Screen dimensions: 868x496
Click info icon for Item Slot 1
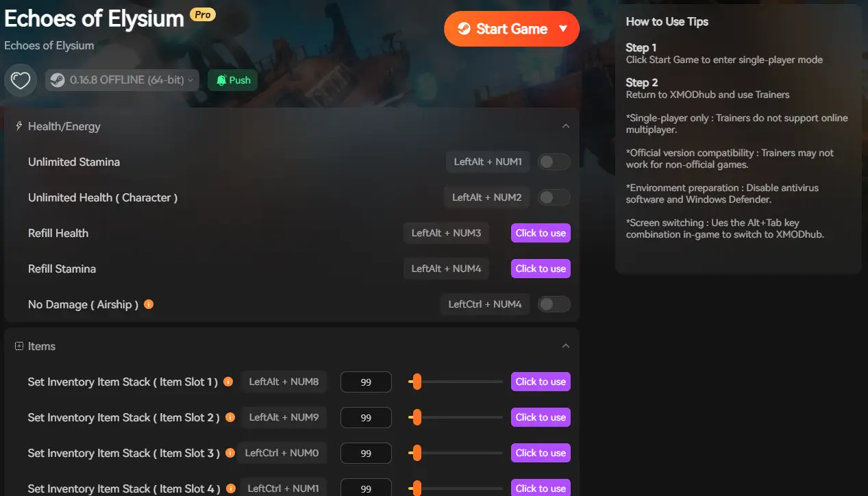[x=228, y=382]
